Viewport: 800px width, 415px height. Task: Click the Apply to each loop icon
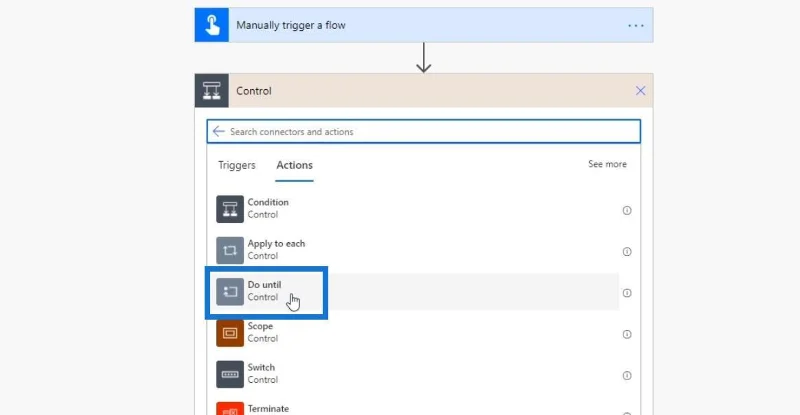(230, 251)
